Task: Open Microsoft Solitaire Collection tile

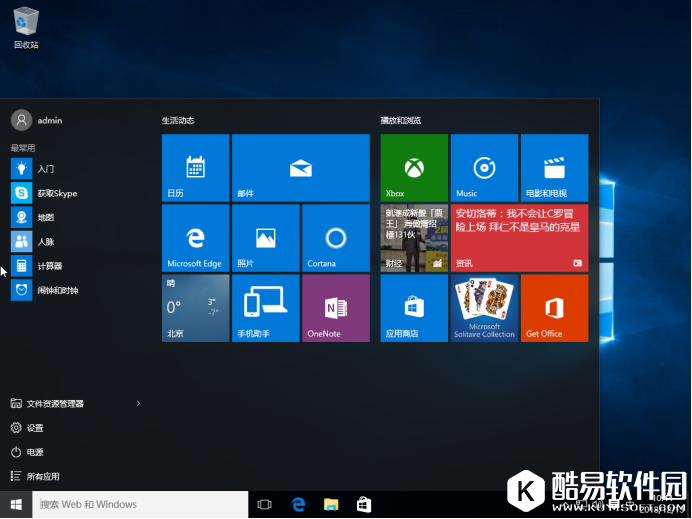Action: click(x=484, y=308)
